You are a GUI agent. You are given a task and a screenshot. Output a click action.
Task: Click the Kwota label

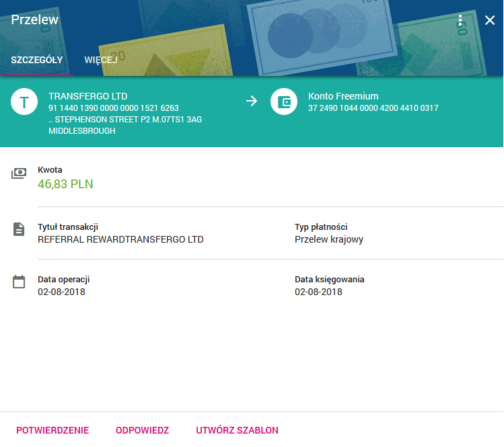(50, 170)
